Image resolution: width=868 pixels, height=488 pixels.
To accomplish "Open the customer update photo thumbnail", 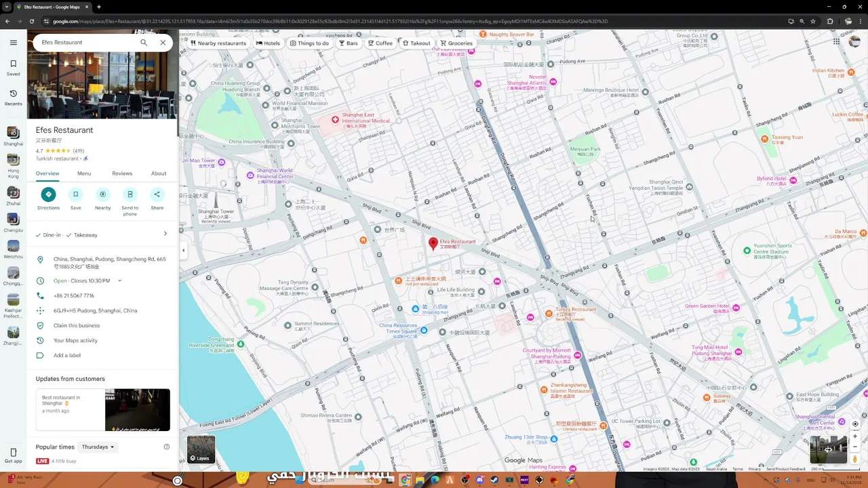I will tap(138, 409).
